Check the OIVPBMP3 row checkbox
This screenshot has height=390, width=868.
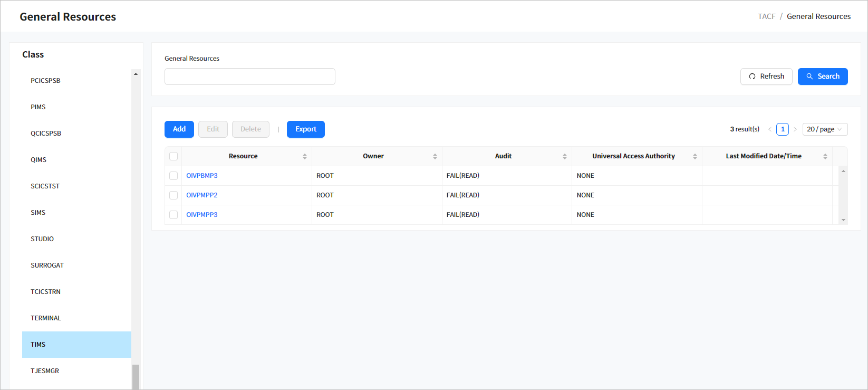click(173, 176)
